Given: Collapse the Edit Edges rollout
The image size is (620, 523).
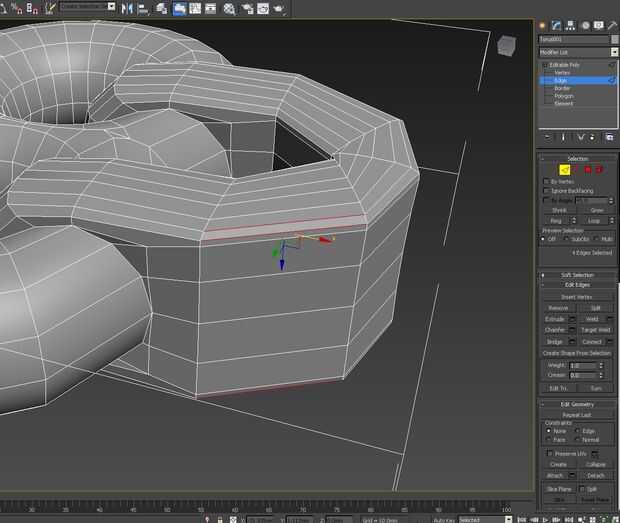Looking at the screenshot, I should pyautogui.click(x=578, y=285).
